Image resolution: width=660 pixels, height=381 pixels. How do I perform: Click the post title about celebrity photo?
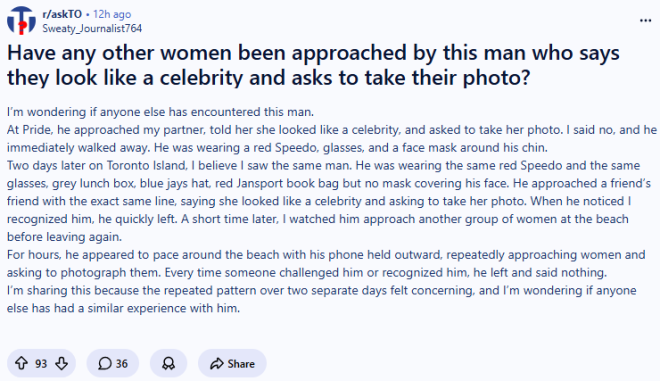(x=313, y=65)
